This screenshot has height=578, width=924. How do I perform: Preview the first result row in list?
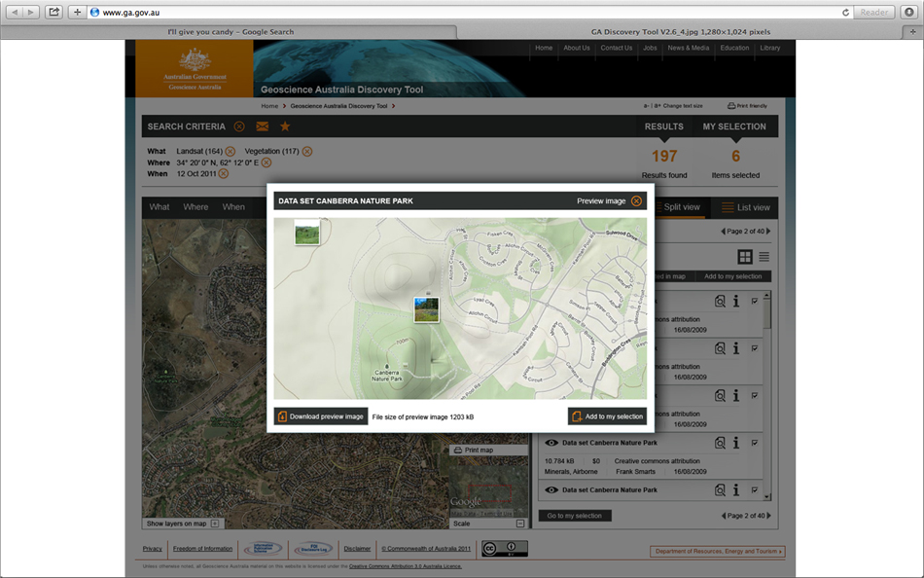tap(720, 302)
